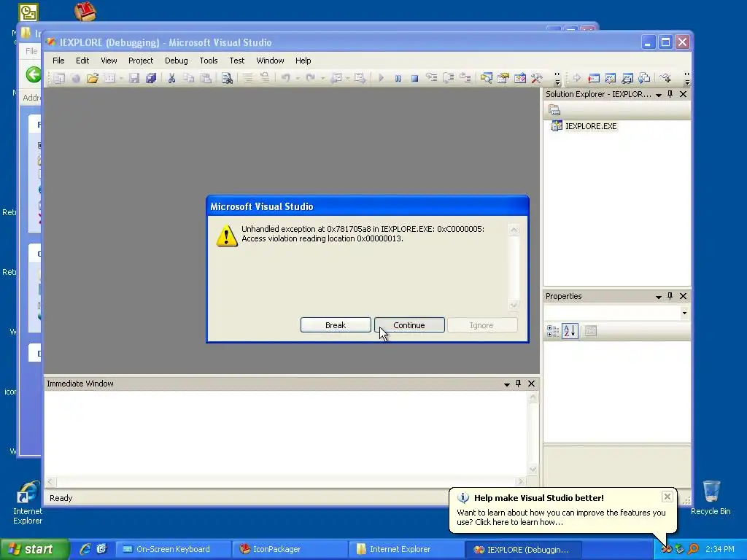Click the Redo arrow icon

(x=311, y=78)
